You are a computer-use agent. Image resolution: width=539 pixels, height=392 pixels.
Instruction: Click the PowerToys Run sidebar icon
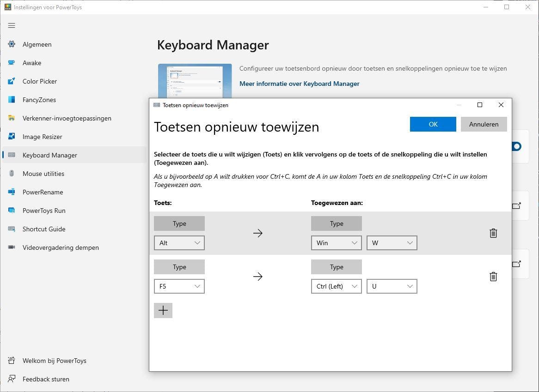(x=12, y=211)
